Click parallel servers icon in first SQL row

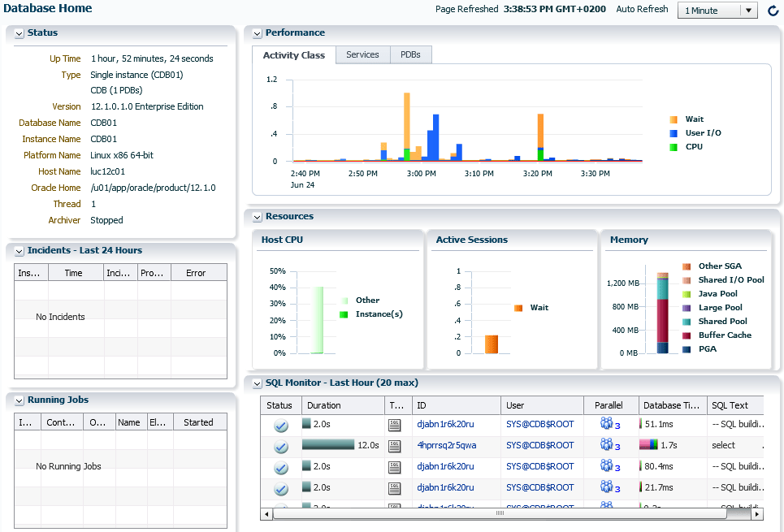(606, 424)
